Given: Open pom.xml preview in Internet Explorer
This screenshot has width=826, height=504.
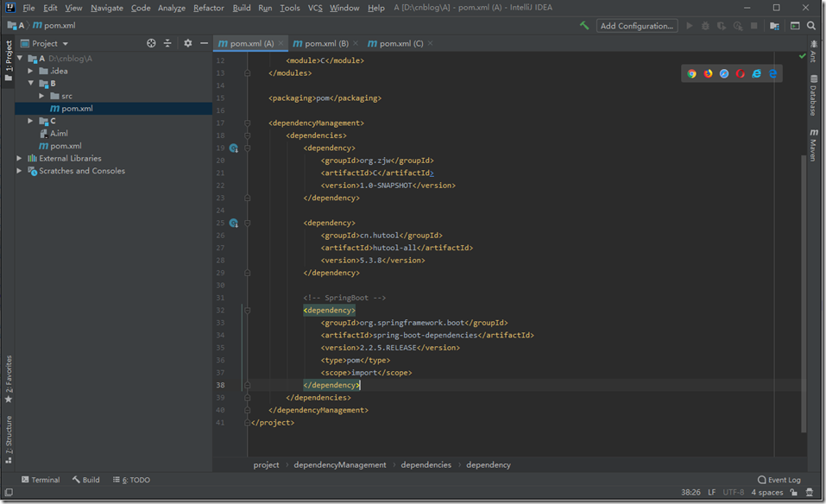Looking at the screenshot, I should [756, 73].
